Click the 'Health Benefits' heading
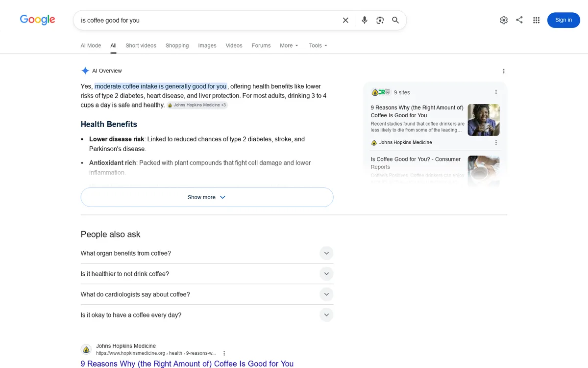Screen dimensions: 588x368 109,124
